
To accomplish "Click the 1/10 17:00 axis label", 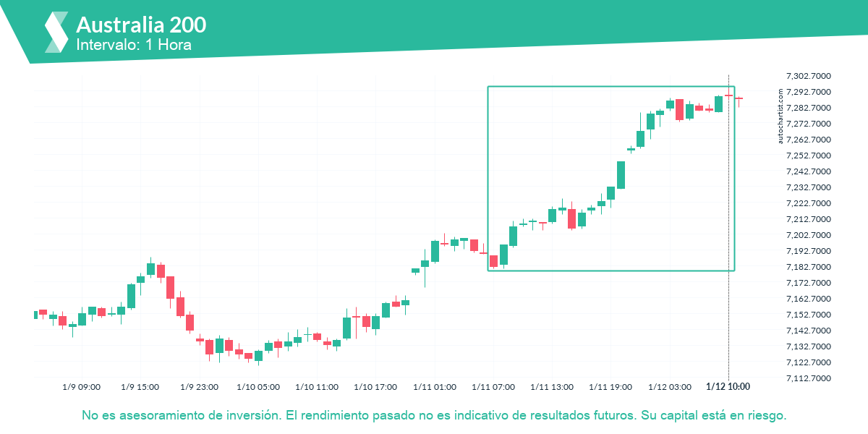I will pos(376,387).
